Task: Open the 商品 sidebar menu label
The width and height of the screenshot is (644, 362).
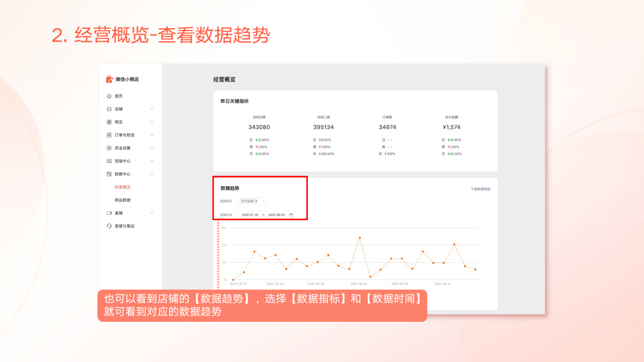Action: 119,122
